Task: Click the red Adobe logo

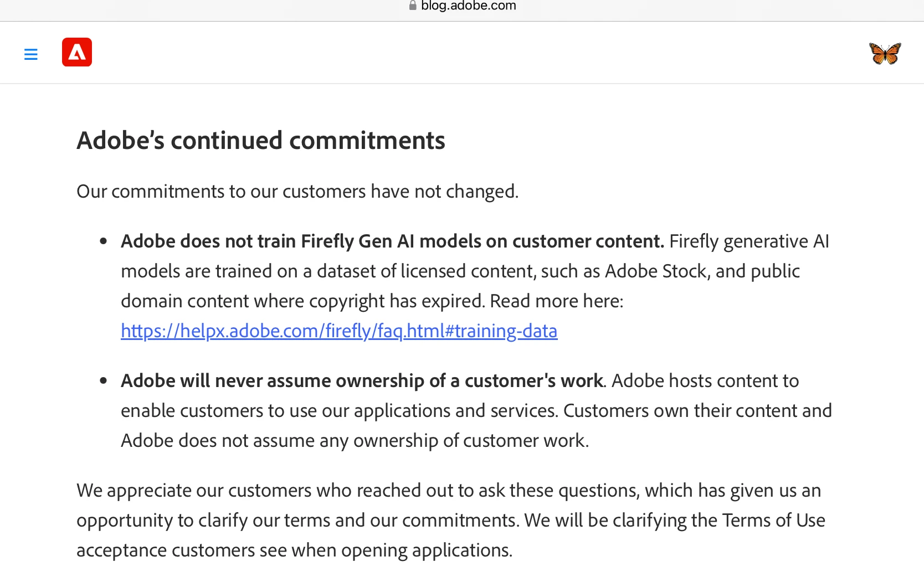Action: pos(77,52)
